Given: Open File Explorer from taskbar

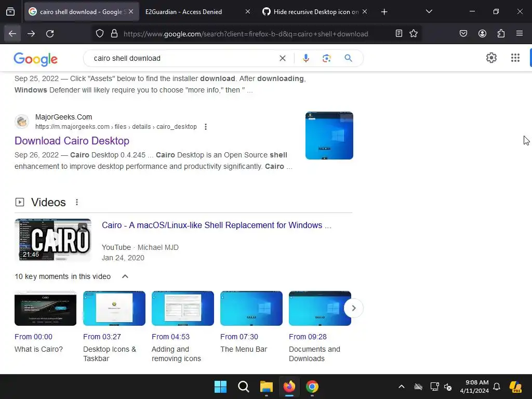Looking at the screenshot, I should click(x=267, y=387).
